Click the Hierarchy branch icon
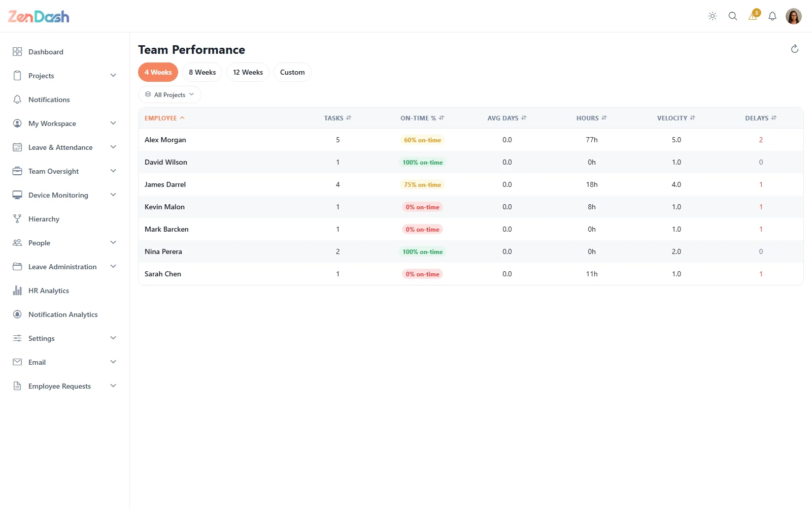The height and width of the screenshot is (508, 812). (17, 219)
